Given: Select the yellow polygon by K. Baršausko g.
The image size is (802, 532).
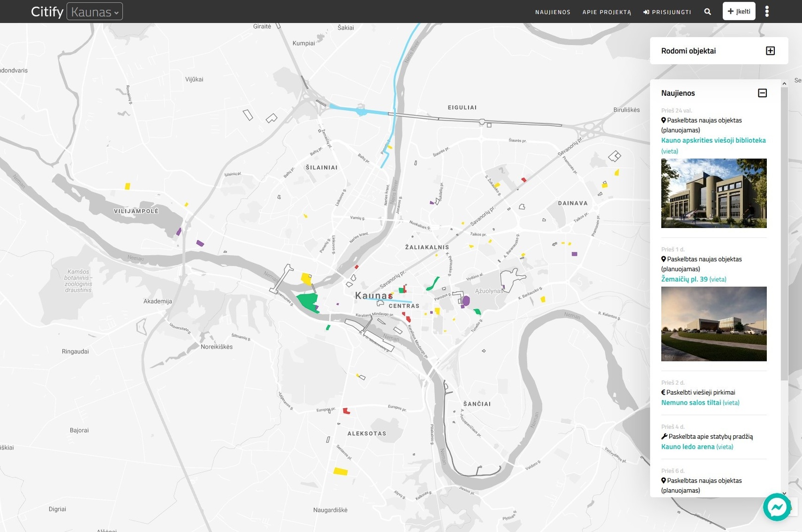Looking at the screenshot, I should click(x=543, y=299).
